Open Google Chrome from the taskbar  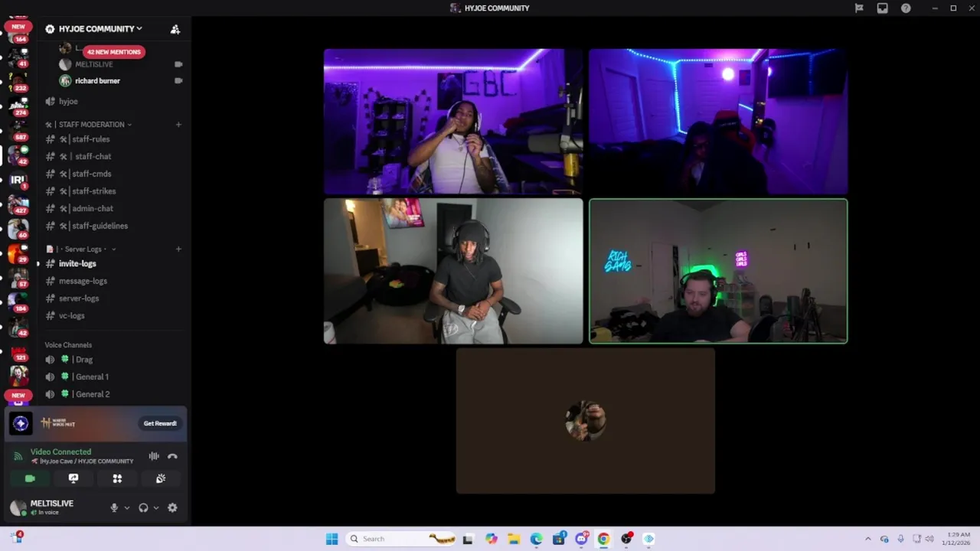pos(603,539)
